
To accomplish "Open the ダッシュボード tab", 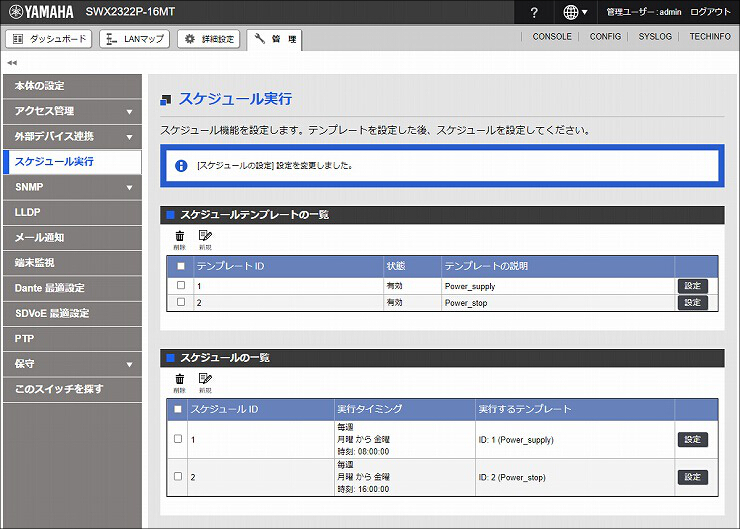I will tap(49, 39).
